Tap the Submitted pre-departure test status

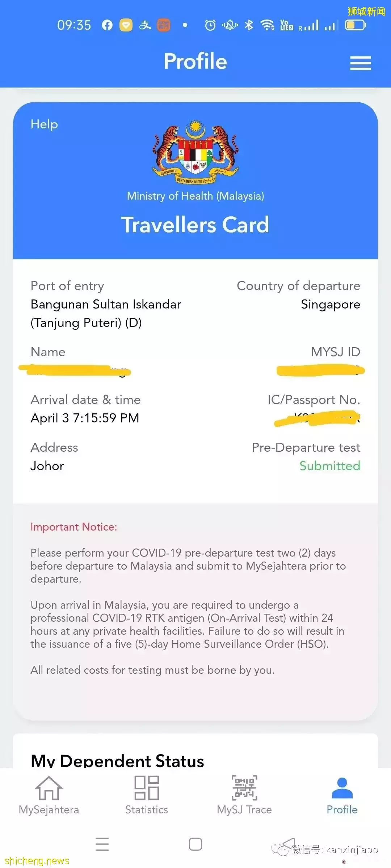pyautogui.click(x=329, y=466)
